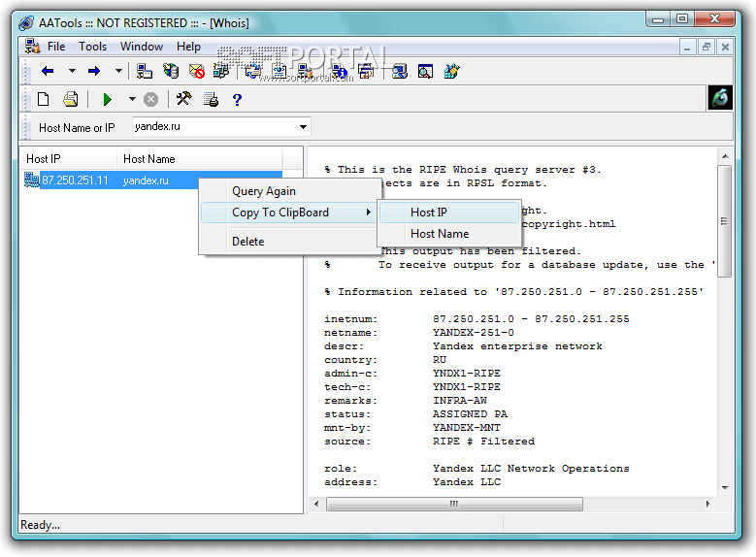Open settings with hammer-wrench icon

[x=183, y=99]
